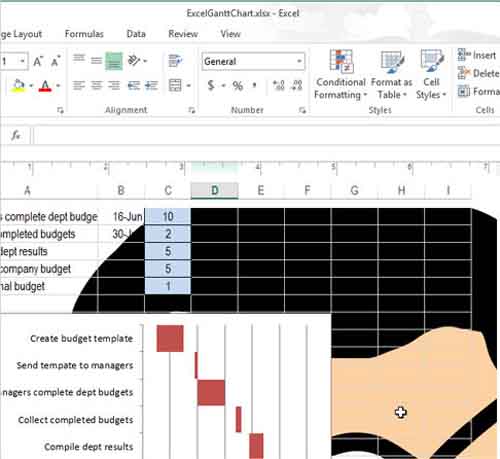
Task: Click the Insert Function fx icon
Action: click(x=16, y=135)
